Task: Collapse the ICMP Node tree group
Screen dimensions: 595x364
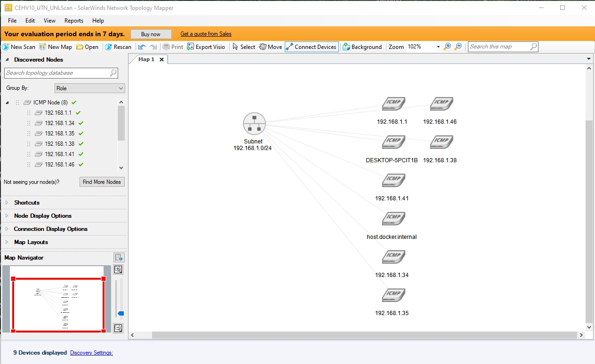Action: (x=7, y=103)
